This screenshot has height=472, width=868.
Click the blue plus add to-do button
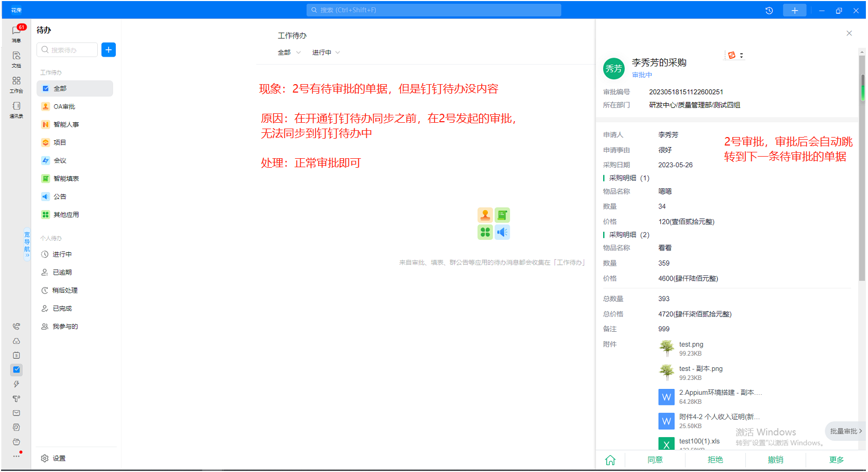point(108,50)
